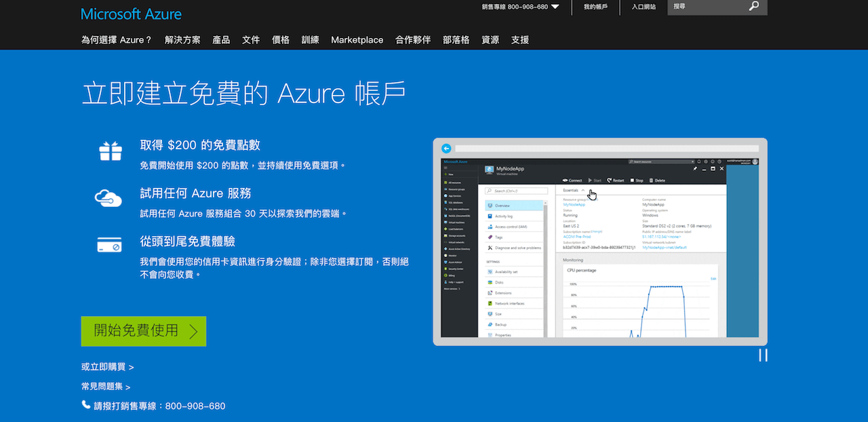Click the phone handset icon

coord(86,405)
